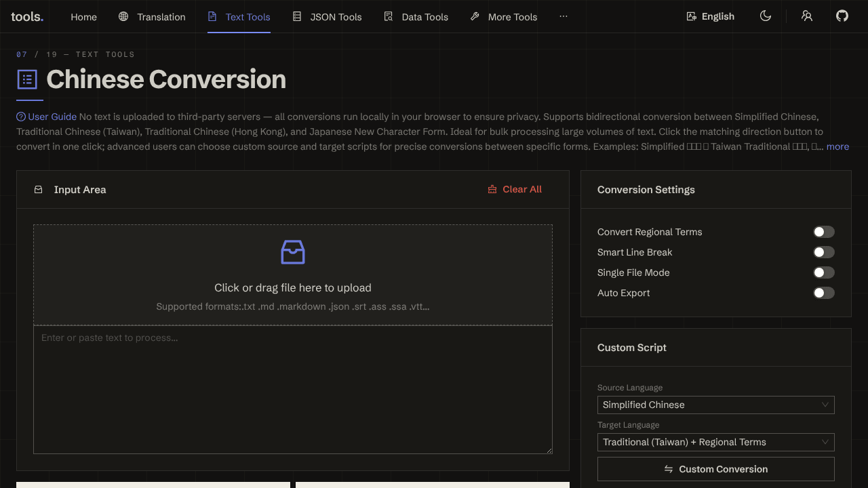Click the language picture icon
The width and height of the screenshot is (868, 488).
click(x=692, y=16)
